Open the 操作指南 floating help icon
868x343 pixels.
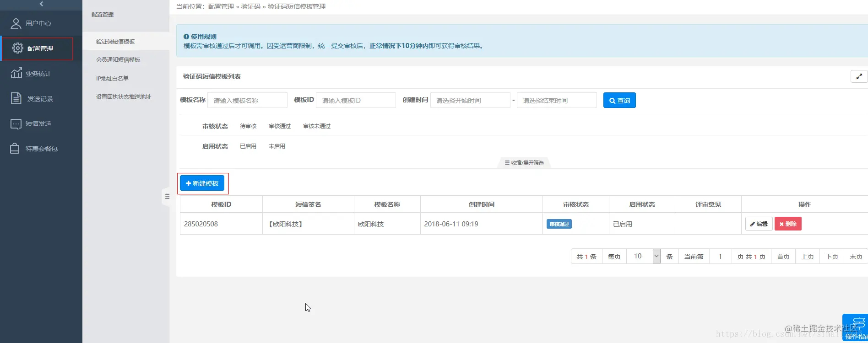point(855,327)
